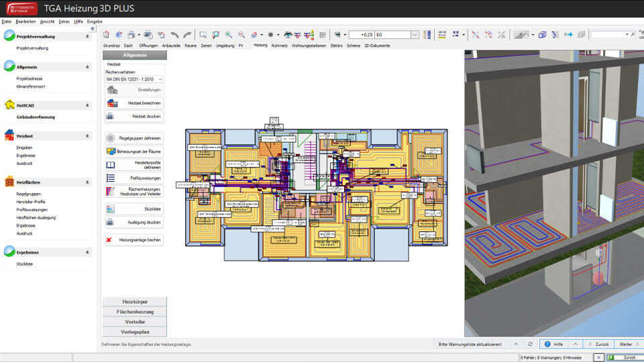Switch to the Rohrnetz tab
644x362 pixels.
click(280, 46)
